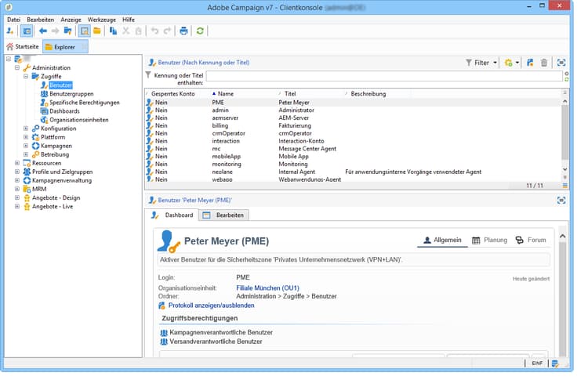Click the status bar database icon
Image resolution: width=588 pixels, height=387 pixels.
[555, 363]
